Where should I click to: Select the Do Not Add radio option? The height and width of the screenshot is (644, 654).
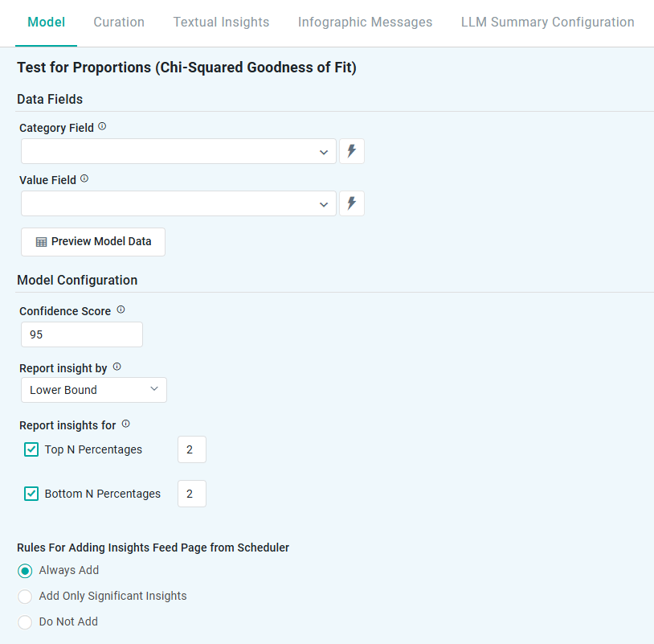tap(25, 622)
